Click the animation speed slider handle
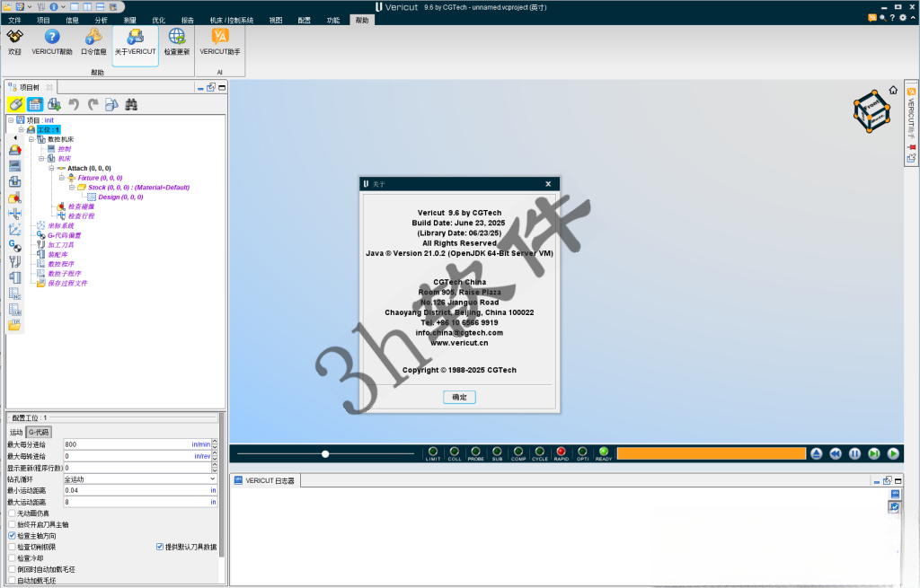 pos(325,453)
